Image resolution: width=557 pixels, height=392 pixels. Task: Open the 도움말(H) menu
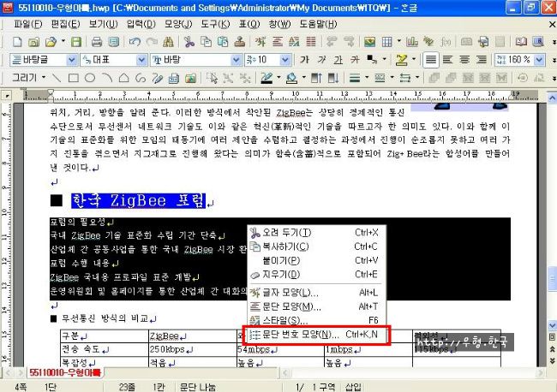318,24
